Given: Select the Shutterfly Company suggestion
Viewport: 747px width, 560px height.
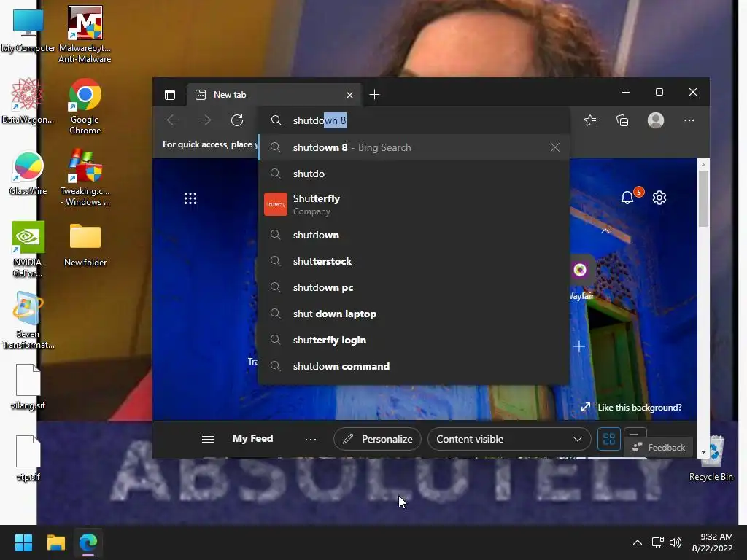Looking at the screenshot, I should point(414,204).
